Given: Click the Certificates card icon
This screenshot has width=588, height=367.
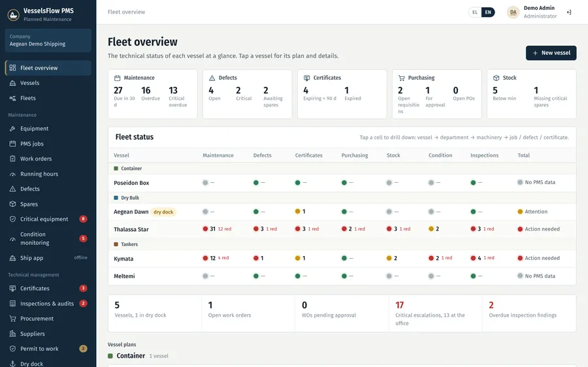Looking at the screenshot, I should [307, 78].
